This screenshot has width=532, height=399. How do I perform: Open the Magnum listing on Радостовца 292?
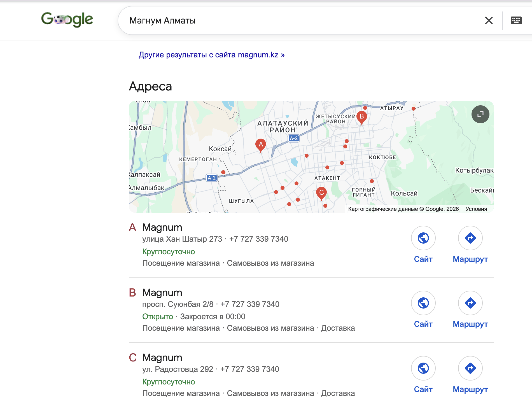162,358
